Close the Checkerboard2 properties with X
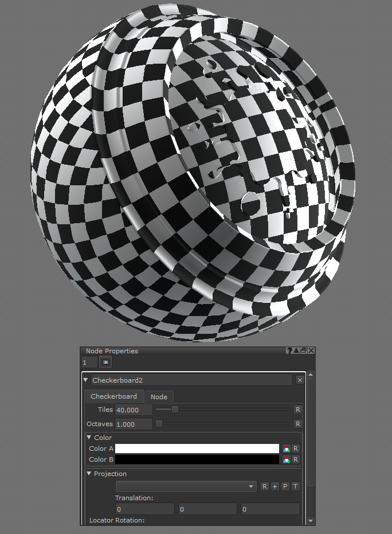The image size is (392, 534). click(300, 380)
